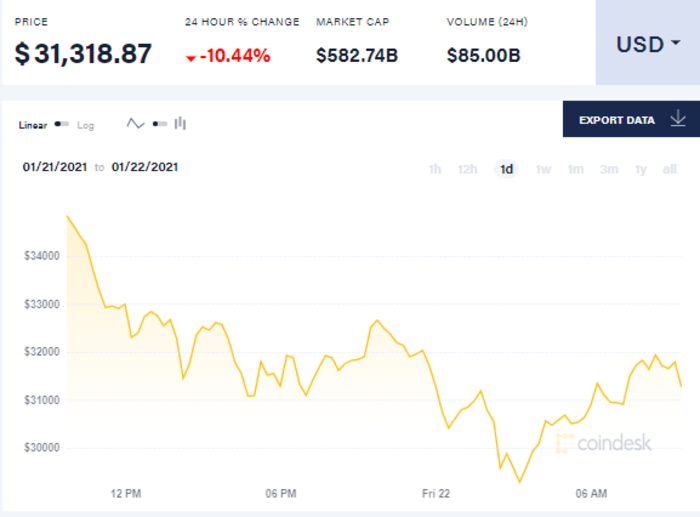Image resolution: width=700 pixels, height=517 pixels.
Task: Click the CoinDesk watermark logo
Action: pyautogui.click(x=602, y=442)
